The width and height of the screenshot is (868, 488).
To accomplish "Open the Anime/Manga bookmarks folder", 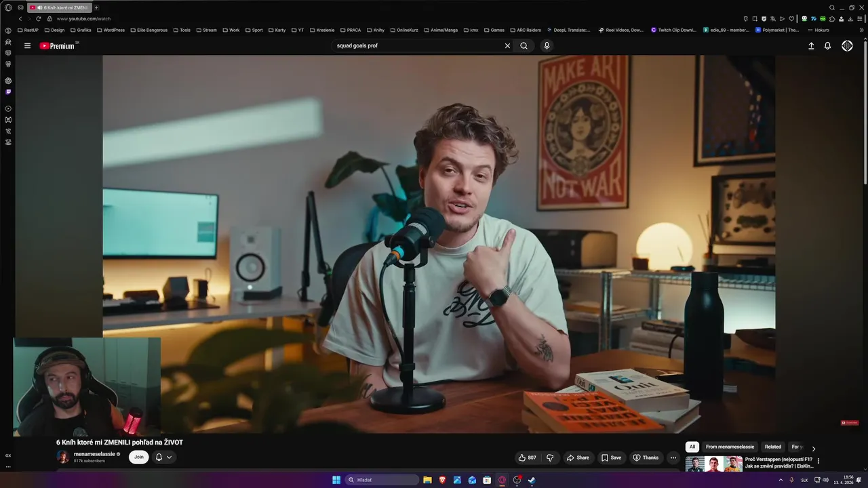I will (442, 30).
